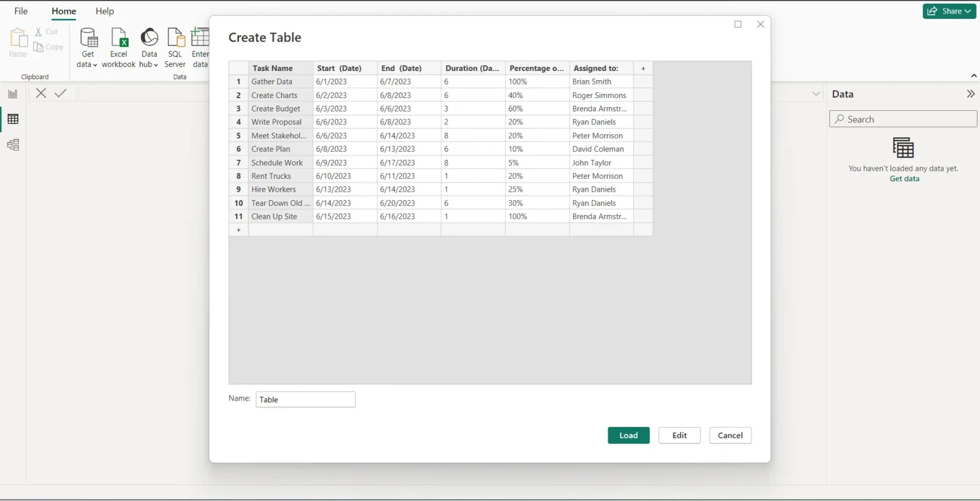The height and width of the screenshot is (501, 980).
Task: Click the Edit button
Action: pyautogui.click(x=679, y=435)
